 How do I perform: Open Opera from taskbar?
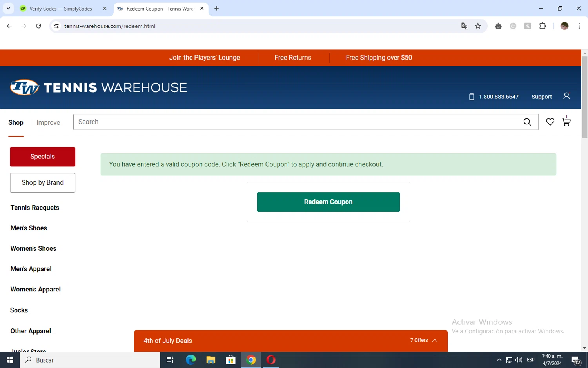271,360
